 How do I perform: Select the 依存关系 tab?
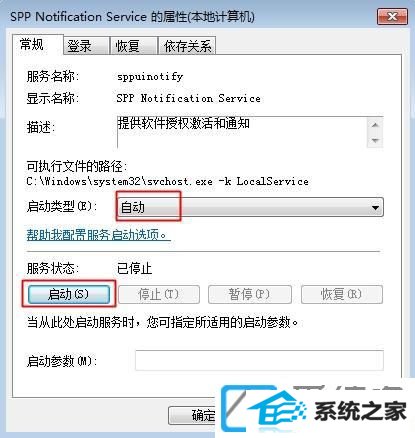(x=188, y=46)
